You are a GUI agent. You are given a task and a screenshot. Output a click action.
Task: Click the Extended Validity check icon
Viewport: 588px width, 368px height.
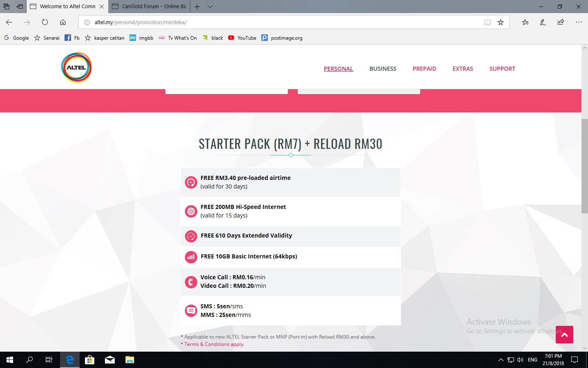coord(191,236)
